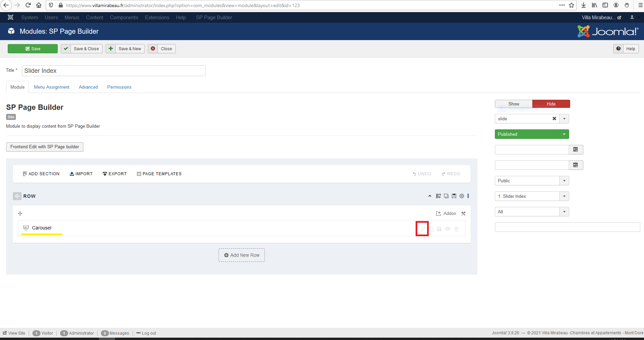Open the SP Page Builder menu

click(x=214, y=18)
